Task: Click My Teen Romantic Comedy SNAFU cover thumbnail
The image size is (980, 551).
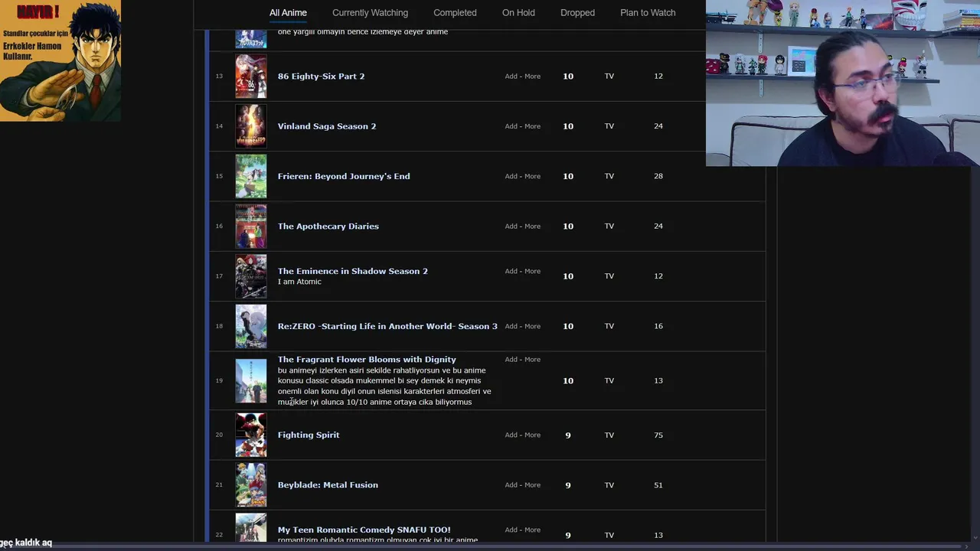Action: [251, 528]
